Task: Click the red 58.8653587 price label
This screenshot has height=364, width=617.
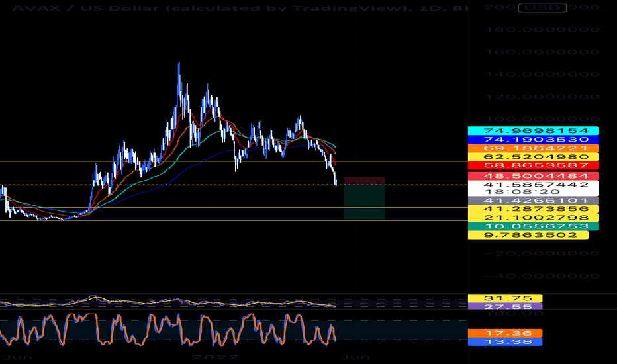Action: [534, 165]
